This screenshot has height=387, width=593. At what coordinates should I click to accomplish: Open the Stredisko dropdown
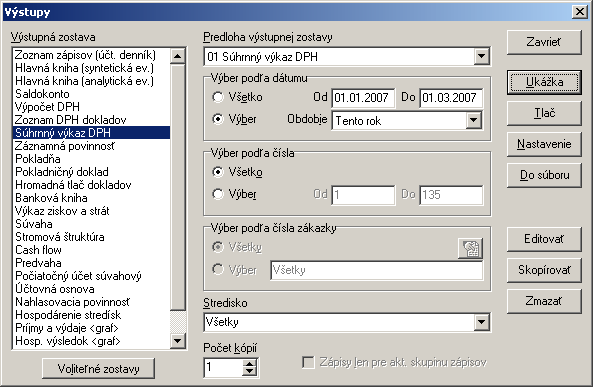click(481, 322)
